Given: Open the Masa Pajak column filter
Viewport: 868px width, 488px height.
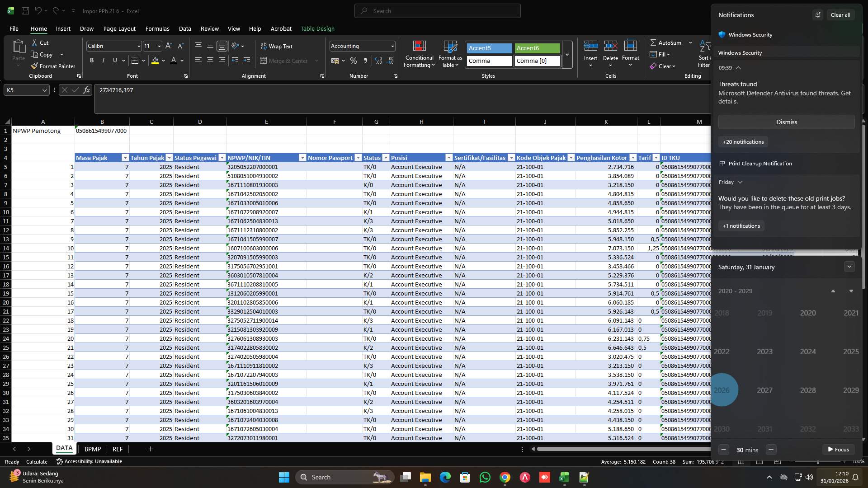Looking at the screenshot, I should pos(125,158).
